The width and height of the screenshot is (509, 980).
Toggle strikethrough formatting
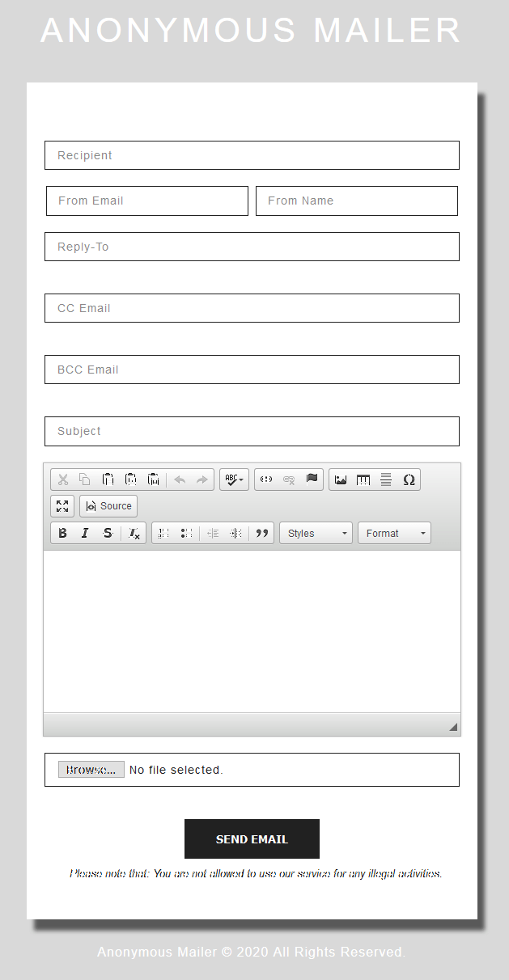(108, 534)
